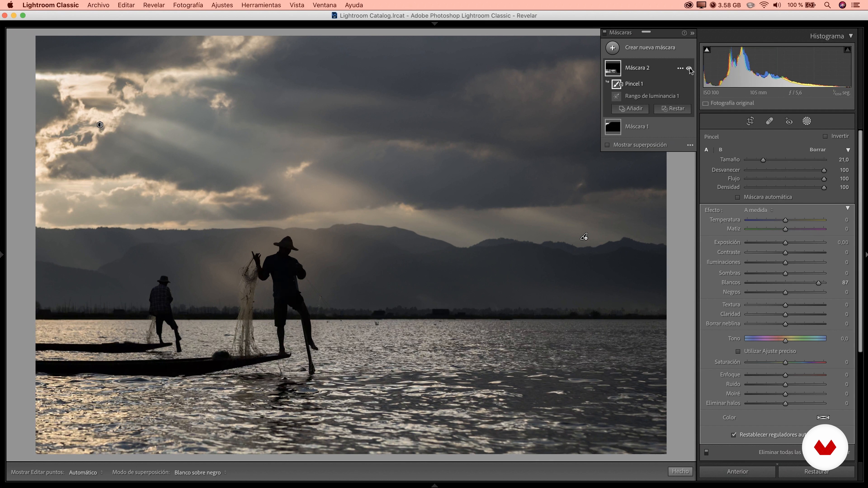The height and width of the screenshot is (488, 868).
Task: Toggle the panel switch beside Eliminar todas las
Action: pos(706,452)
